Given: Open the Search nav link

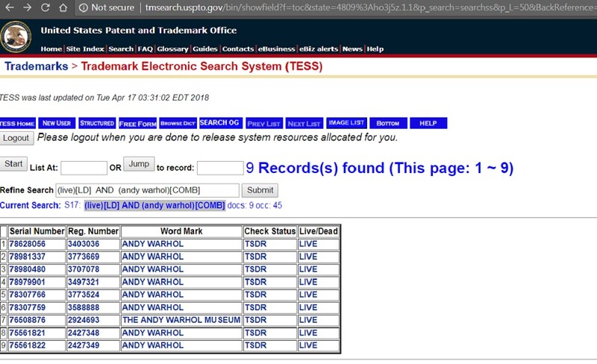Looking at the screenshot, I should (x=121, y=48).
